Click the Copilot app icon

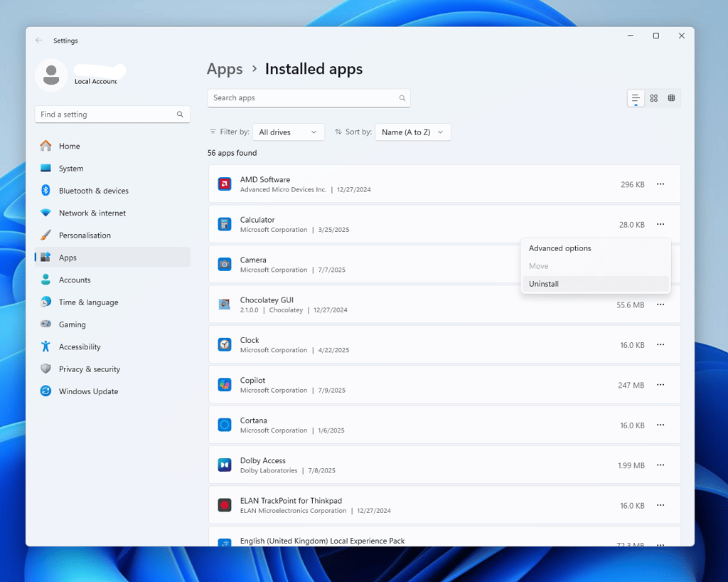[225, 385]
